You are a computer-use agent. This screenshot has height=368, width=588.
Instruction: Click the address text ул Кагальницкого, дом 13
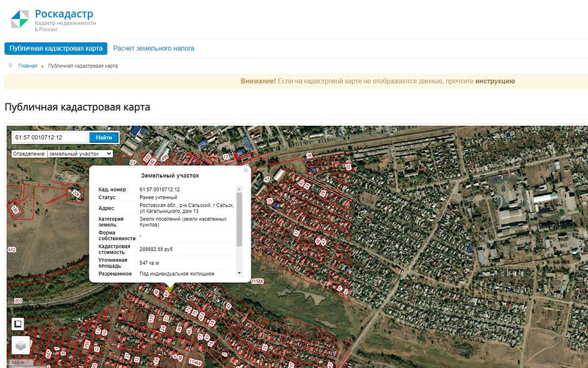(x=169, y=212)
